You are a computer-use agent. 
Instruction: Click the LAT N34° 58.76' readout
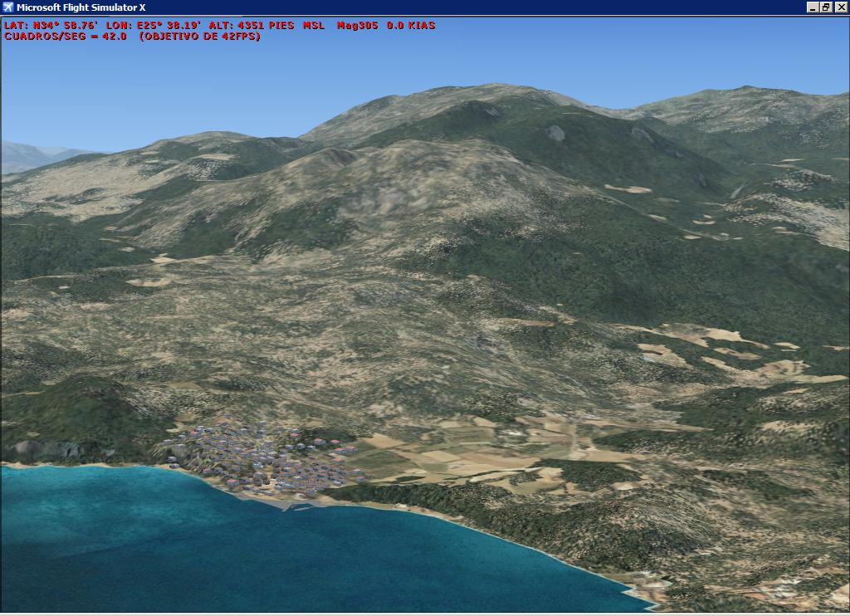point(51,25)
